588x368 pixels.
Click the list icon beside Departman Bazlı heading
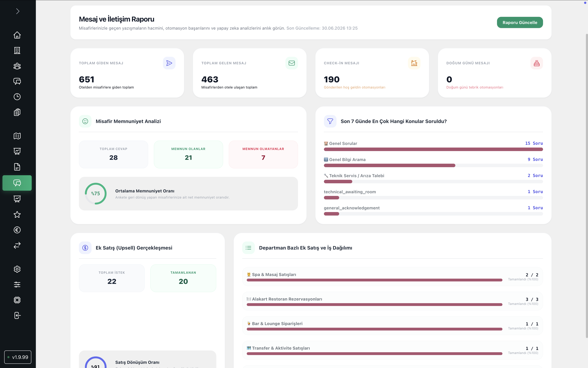tap(248, 248)
